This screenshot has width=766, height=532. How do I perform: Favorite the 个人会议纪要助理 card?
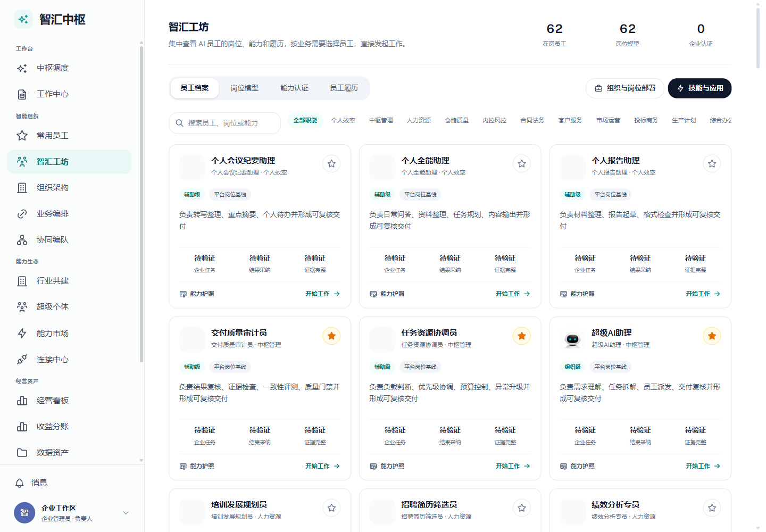click(x=331, y=164)
